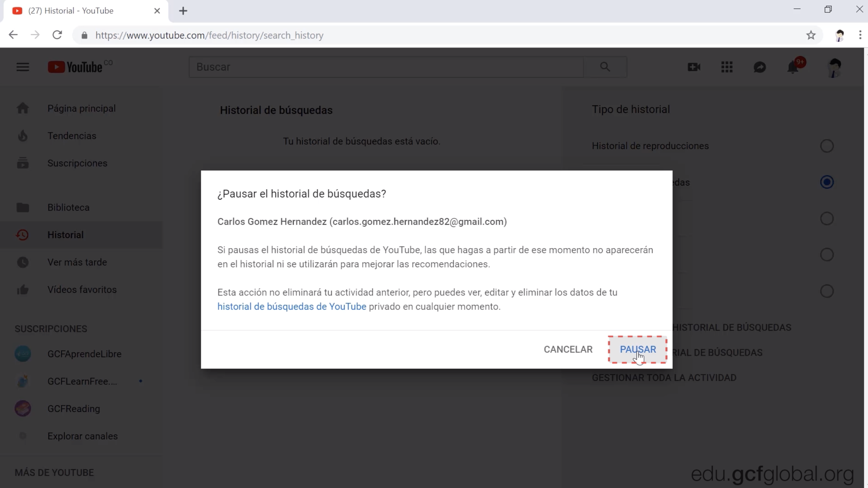Click the Explorar canales icon
Image resolution: width=868 pixels, height=488 pixels.
click(23, 436)
